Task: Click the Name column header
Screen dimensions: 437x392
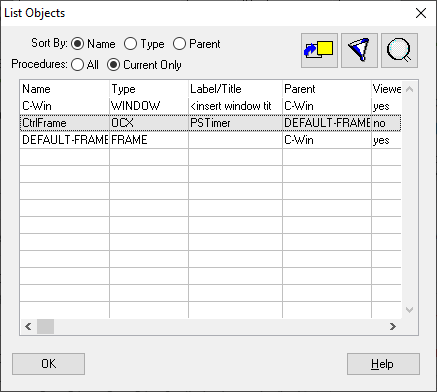Action: click(x=64, y=89)
